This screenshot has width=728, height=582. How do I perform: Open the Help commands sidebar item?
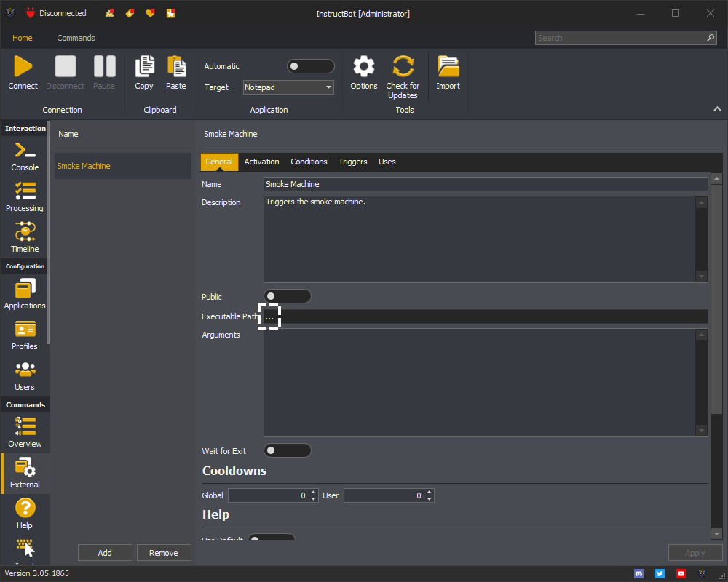(25, 514)
